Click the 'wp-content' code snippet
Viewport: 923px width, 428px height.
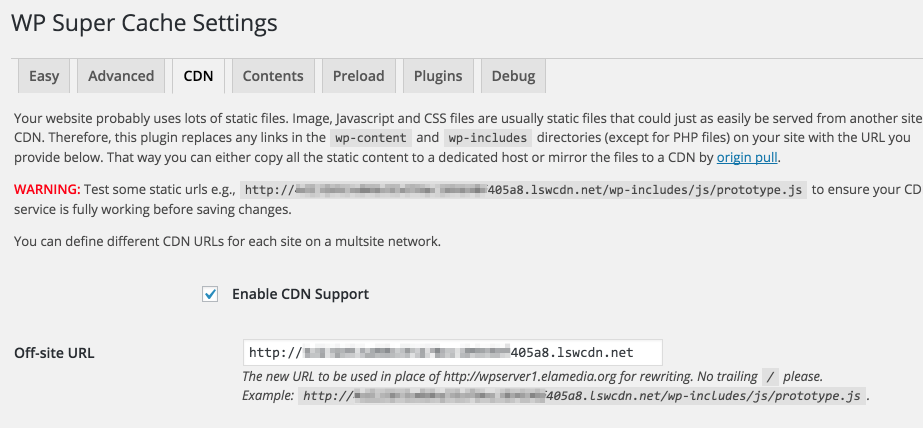pos(369,138)
